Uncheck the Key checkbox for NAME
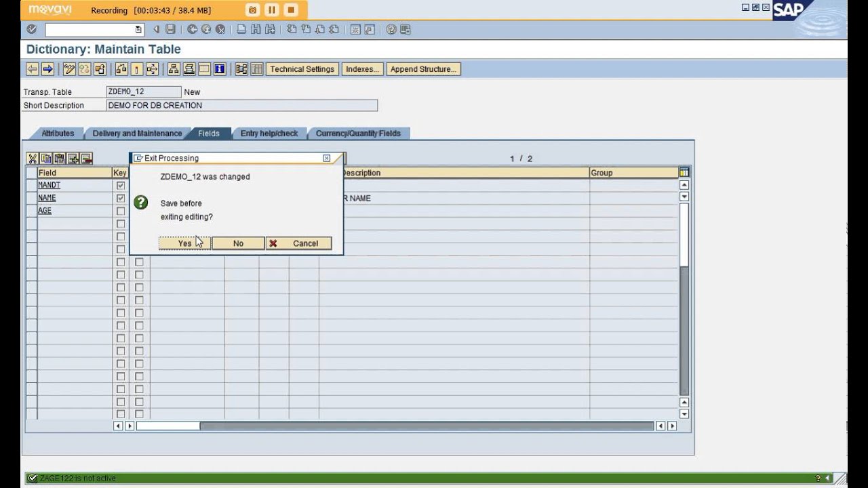 tap(121, 198)
